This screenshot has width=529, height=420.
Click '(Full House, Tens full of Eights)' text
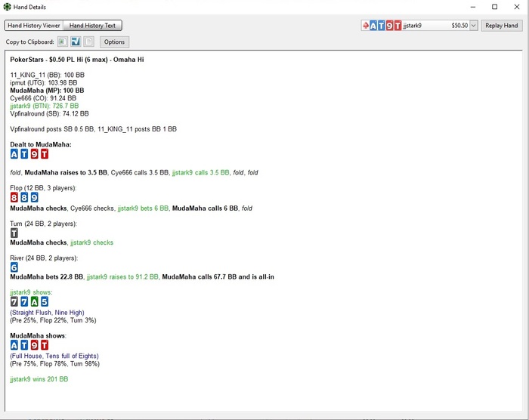click(x=54, y=356)
